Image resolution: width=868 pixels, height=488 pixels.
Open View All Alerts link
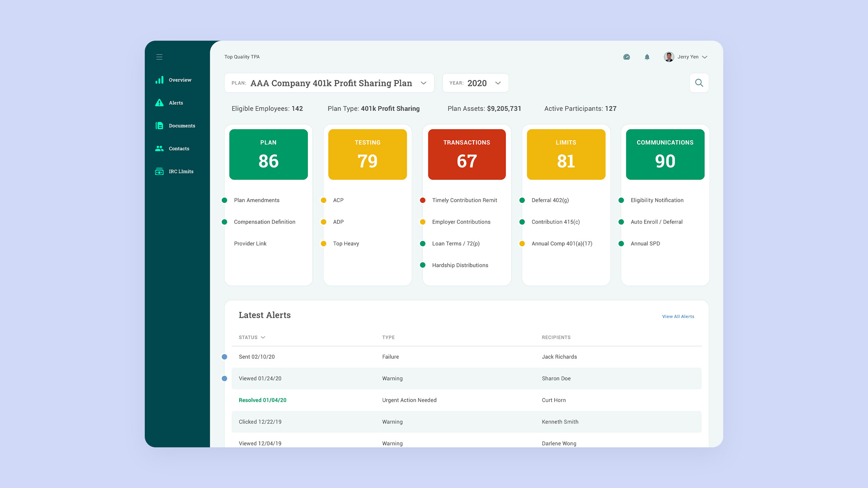(678, 316)
